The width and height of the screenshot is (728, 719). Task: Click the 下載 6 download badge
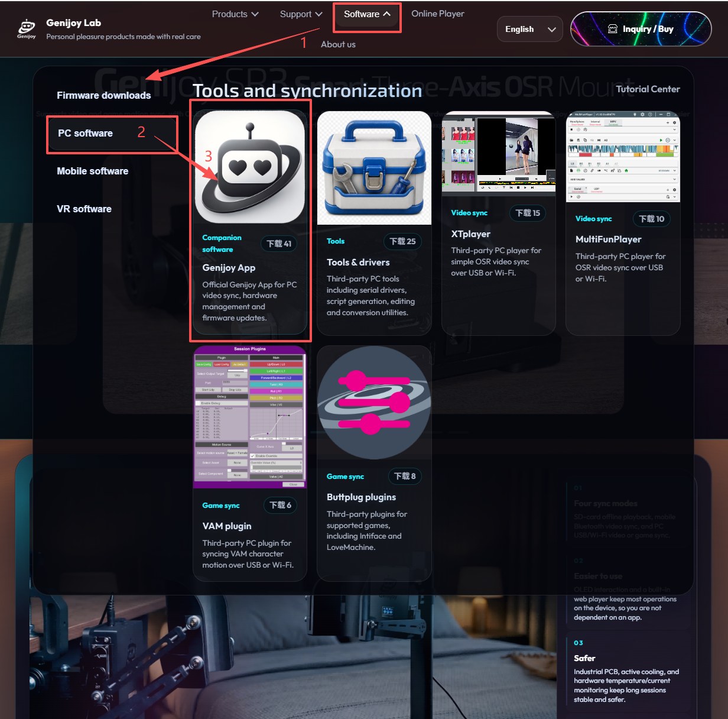[x=280, y=505]
